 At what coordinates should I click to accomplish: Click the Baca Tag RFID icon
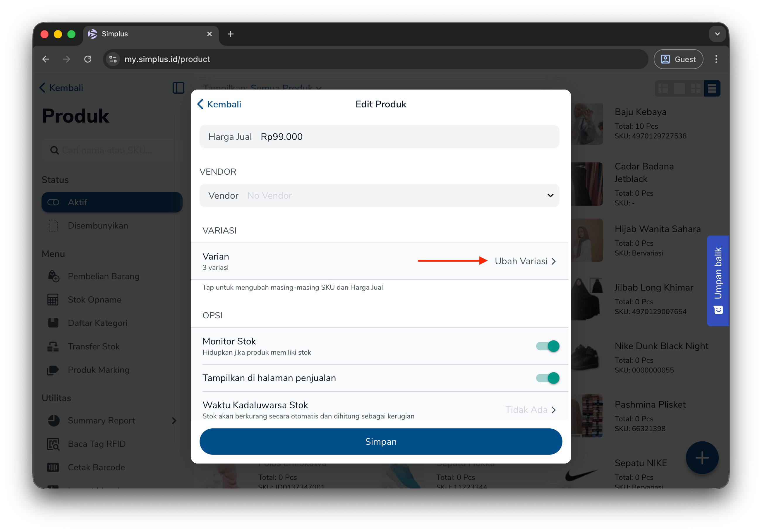point(53,444)
